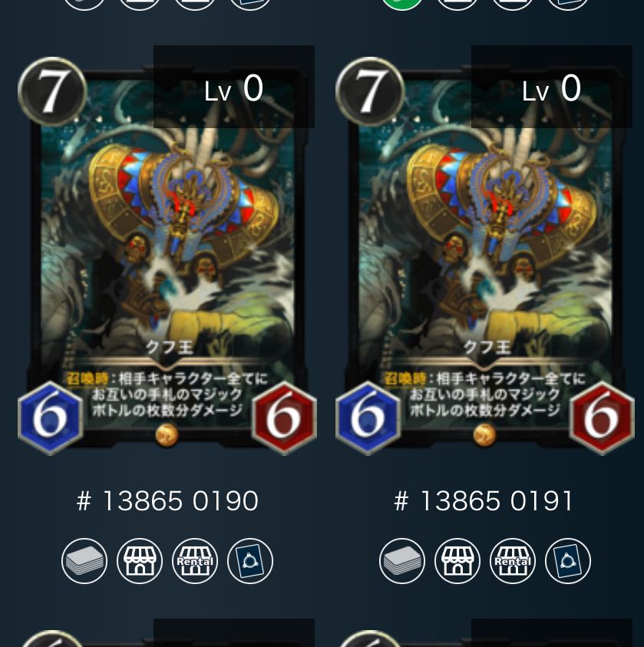Tap the blue 6 hexagon on the left card
The height and width of the screenshot is (647, 644).
51,418
